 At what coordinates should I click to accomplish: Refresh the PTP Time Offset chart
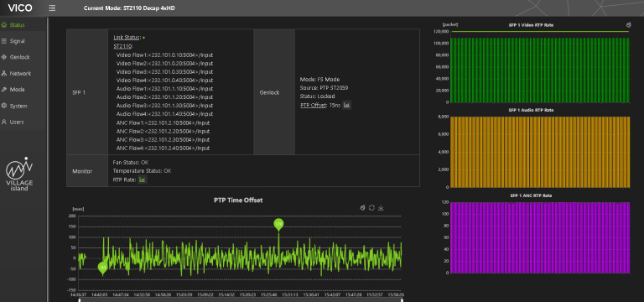coord(371,208)
